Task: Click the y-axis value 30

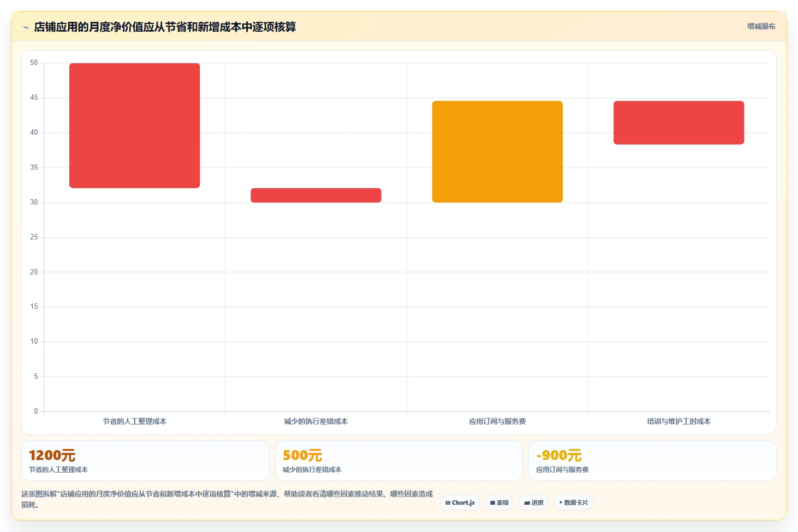Action: (x=34, y=202)
